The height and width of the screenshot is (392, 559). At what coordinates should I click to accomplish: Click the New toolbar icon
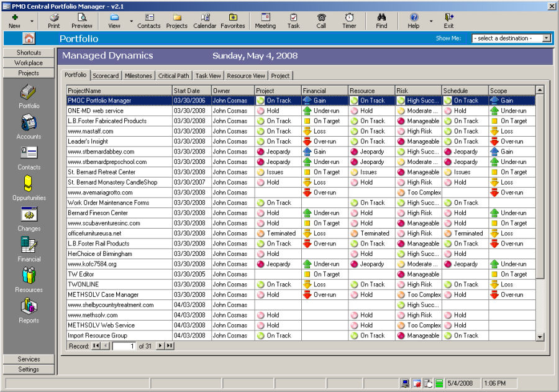(15, 21)
